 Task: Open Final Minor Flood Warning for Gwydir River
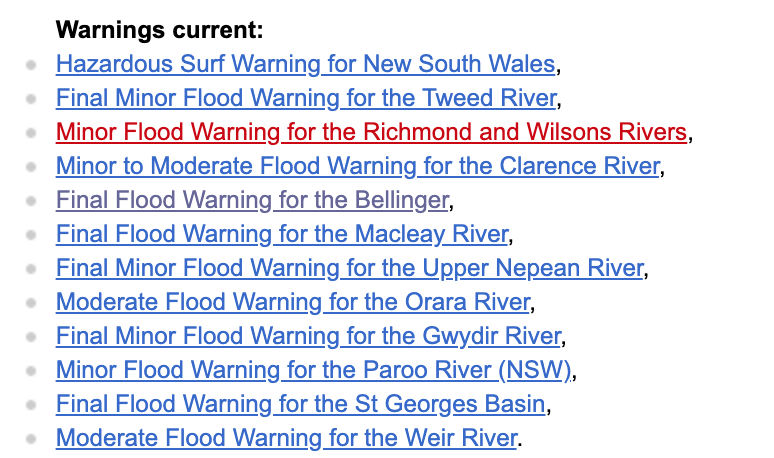pos(309,337)
